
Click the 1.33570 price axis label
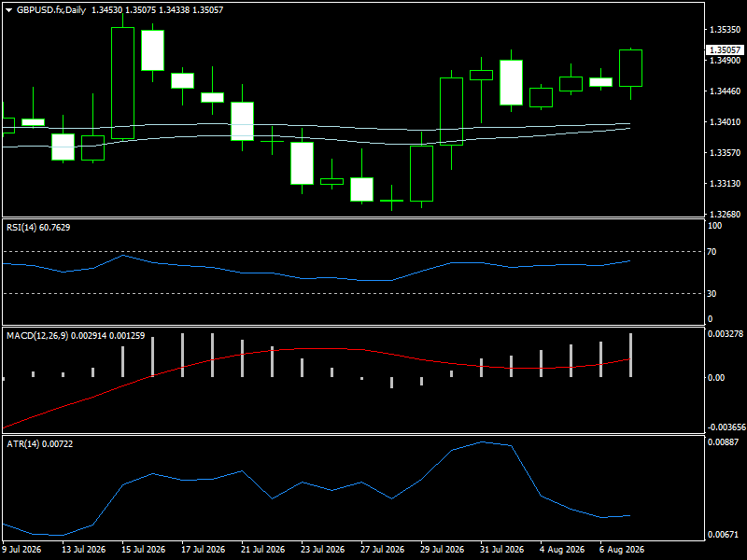[726, 153]
